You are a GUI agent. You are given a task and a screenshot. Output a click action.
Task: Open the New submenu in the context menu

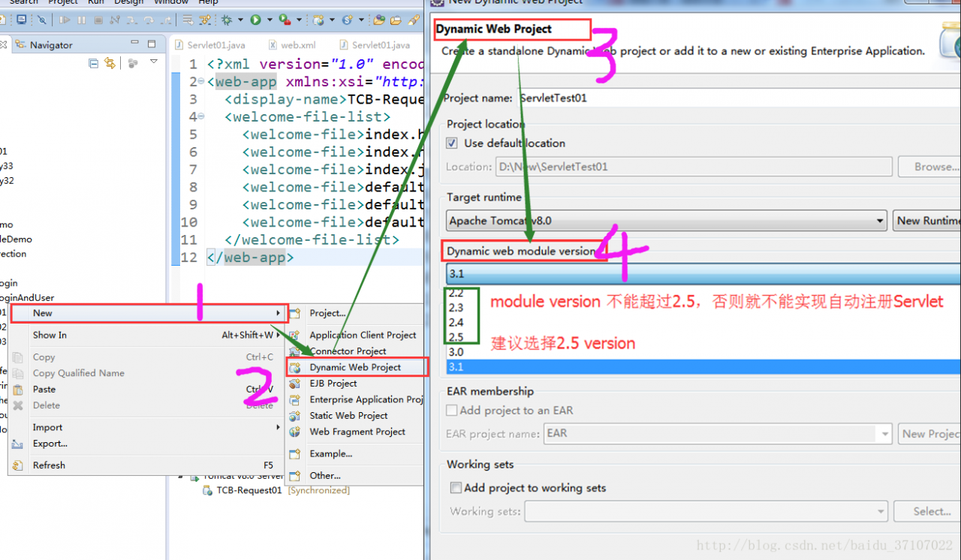(147, 313)
